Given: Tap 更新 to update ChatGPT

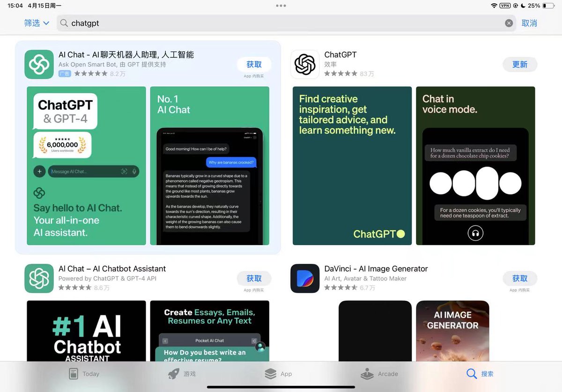Looking at the screenshot, I should click(x=520, y=65).
